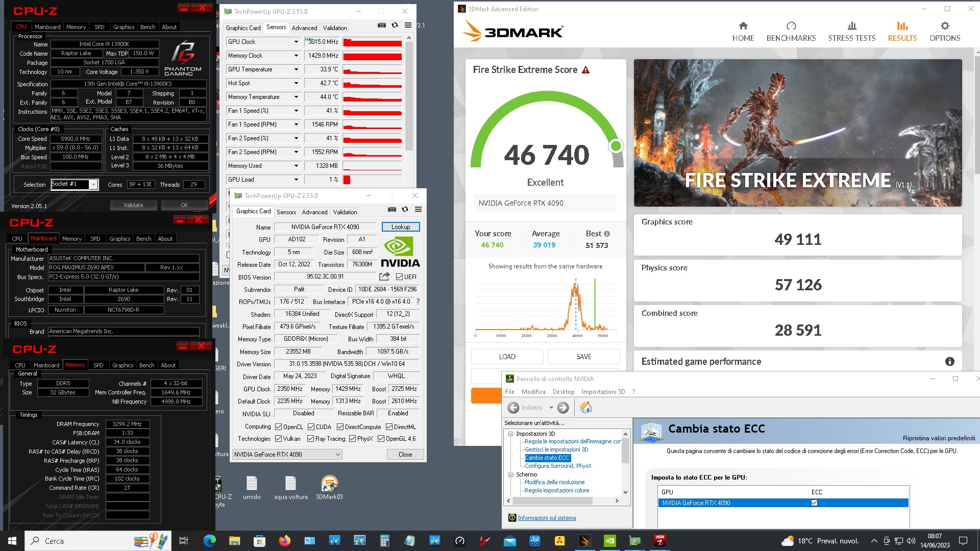Open Hot Spot sensor dropdown
Image resolution: width=980 pixels, height=551 pixels.
(x=296, y=83)
